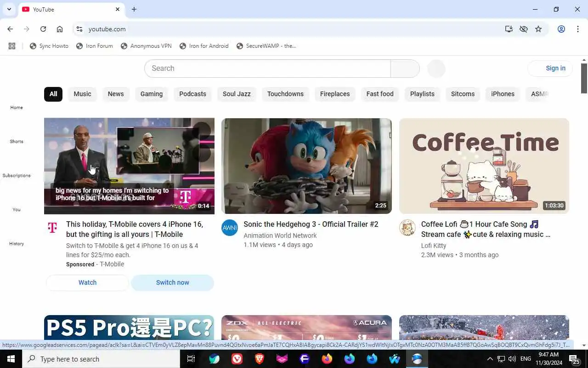This screenshot has height=368, width=588.
Task: Open a new browser tab
Action: coord(134,9)
